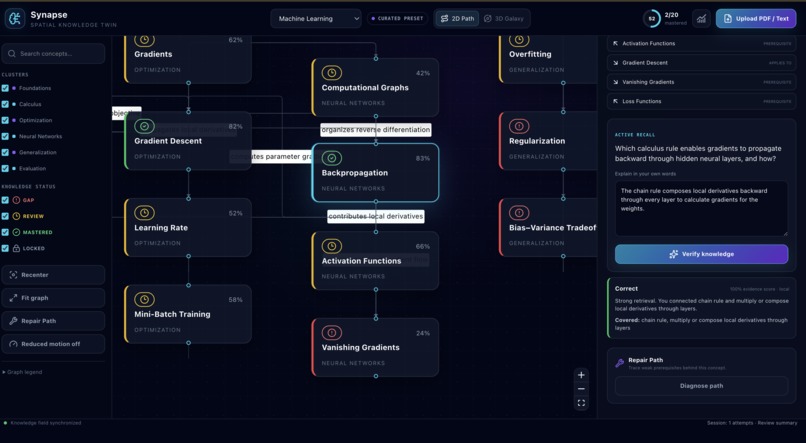Click Upload PDF / Text button
This screenshot has height=443, width=806.
click(x=756, y=19)
